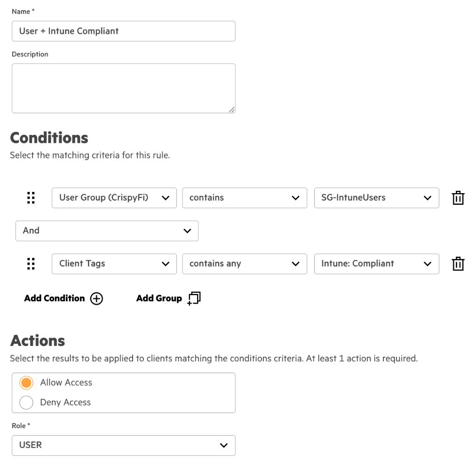Image resolution: width=476 pixels, height=469 pixels.
Task: Grab drag handle of User Group condition
Action: (x=31, y=198)
